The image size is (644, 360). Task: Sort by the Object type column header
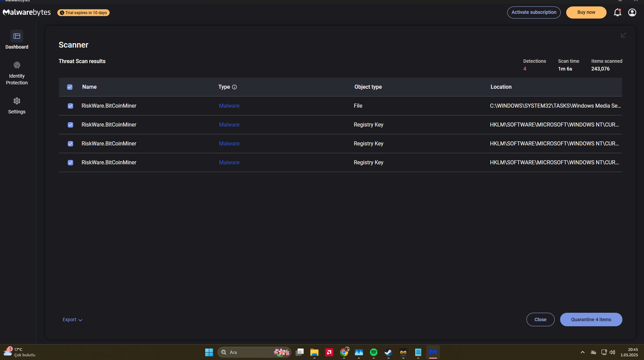click(x=368, y=87)
